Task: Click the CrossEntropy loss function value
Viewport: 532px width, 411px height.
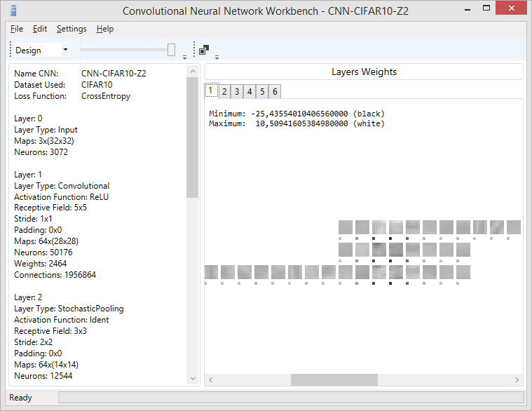Action: (x=106, y=96)
